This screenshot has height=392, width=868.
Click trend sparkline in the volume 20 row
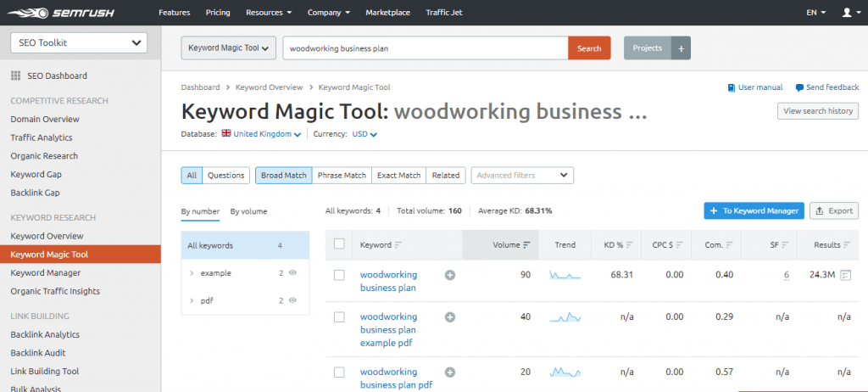pos(565,372)
